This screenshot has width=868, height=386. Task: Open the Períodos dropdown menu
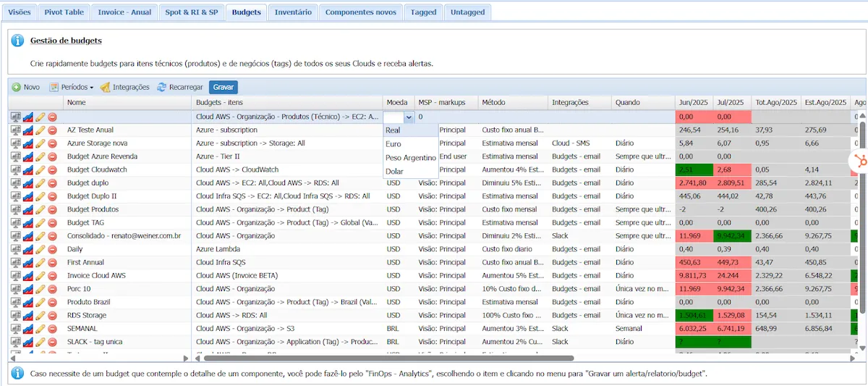[x=72, y=87]
